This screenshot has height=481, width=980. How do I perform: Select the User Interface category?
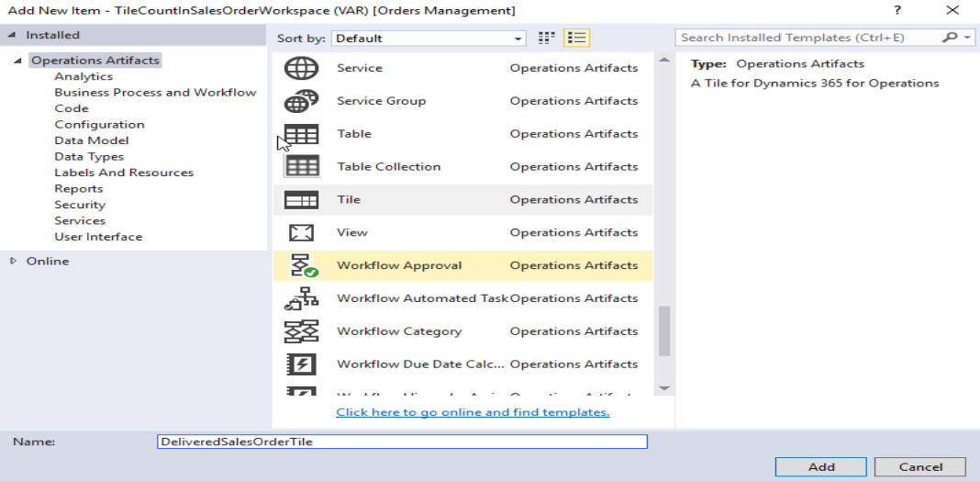pos(98,237)
